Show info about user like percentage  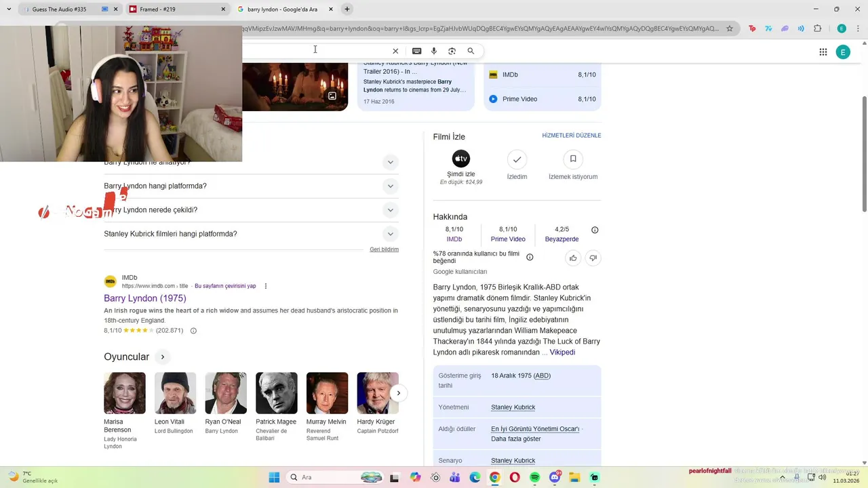coord(530,257)
